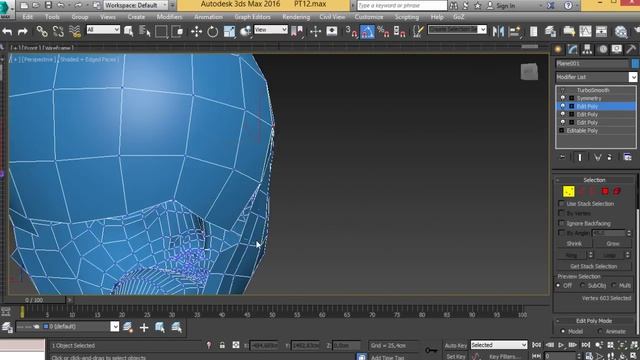Click the ViewCube in the viewport

[529, 72]
